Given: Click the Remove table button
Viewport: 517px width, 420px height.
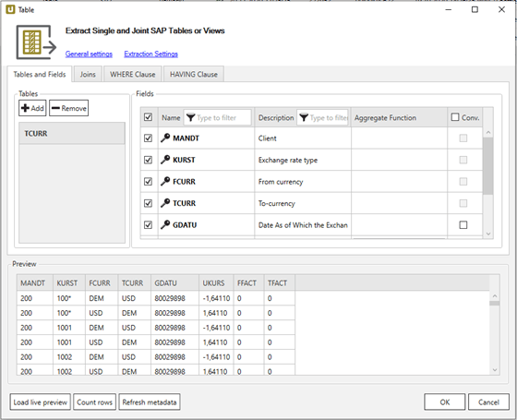Looking at the screenshot, I should pyautogui.click(x=69, y=108).
